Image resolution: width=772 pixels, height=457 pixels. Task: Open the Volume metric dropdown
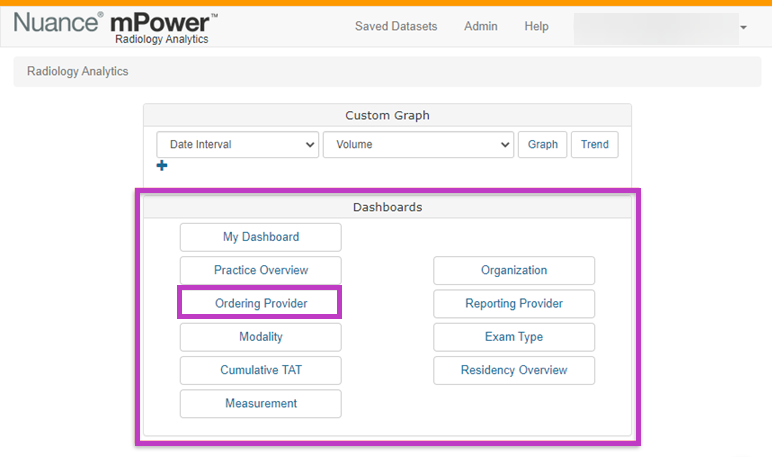tap(418, 144)
